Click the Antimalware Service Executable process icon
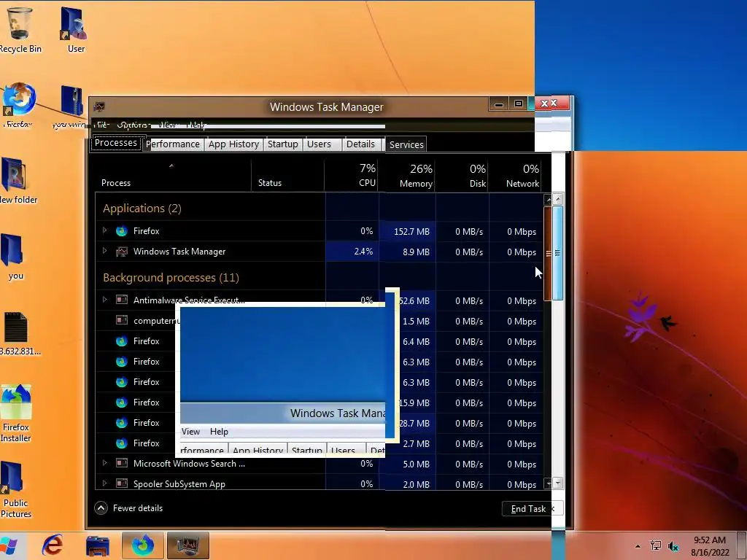 click(x=122, y=300)
